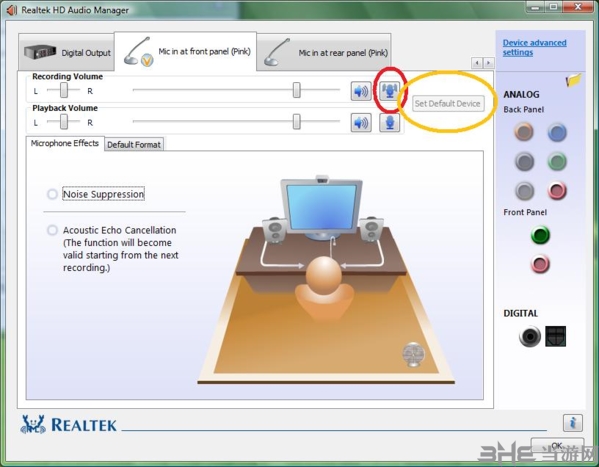Image resolution: width=599 pixels, height=467 pixels.
Task: Click the Front Panel label
Action: click(x=525, y=212)
